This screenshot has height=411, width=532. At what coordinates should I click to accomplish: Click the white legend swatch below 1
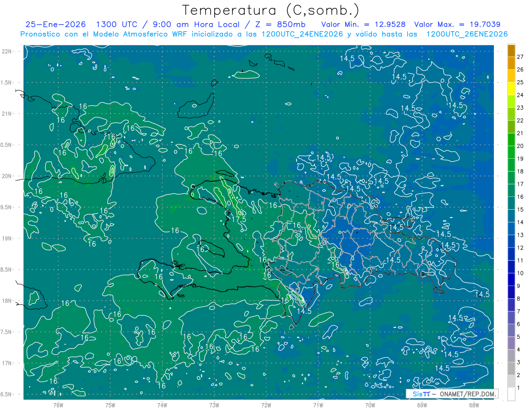pyautogui.click(x=511, y=394)
